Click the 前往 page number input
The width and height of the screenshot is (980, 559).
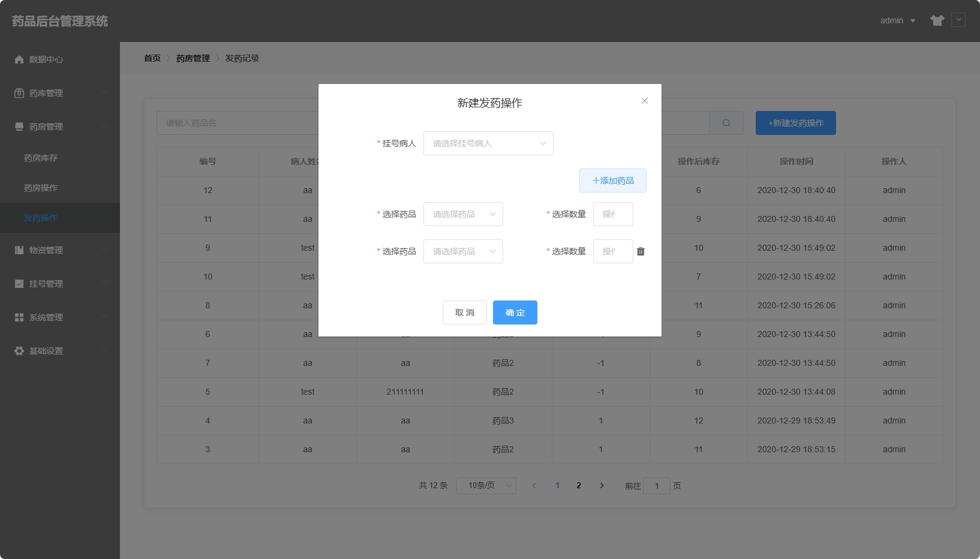click(x=657, y=486)
